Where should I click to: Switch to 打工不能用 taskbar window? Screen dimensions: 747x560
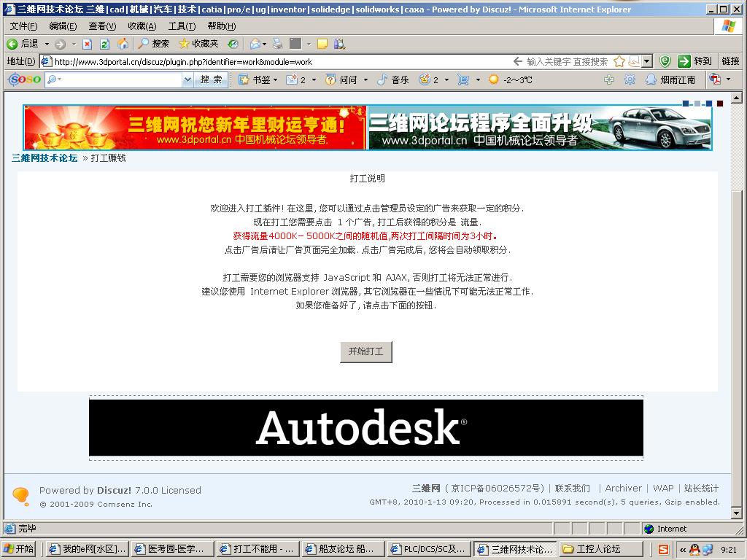tap(257, 549)
